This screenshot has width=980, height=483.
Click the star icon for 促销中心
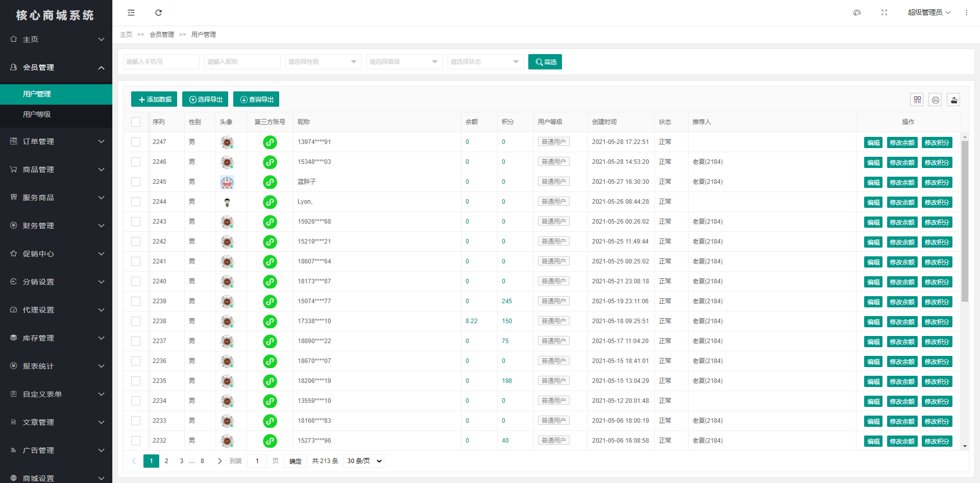pos(14,253)
